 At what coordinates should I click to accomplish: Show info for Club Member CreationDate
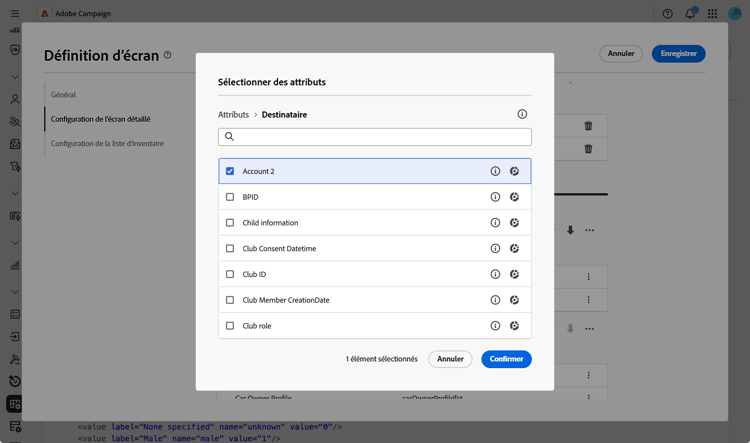click(495, 300)
